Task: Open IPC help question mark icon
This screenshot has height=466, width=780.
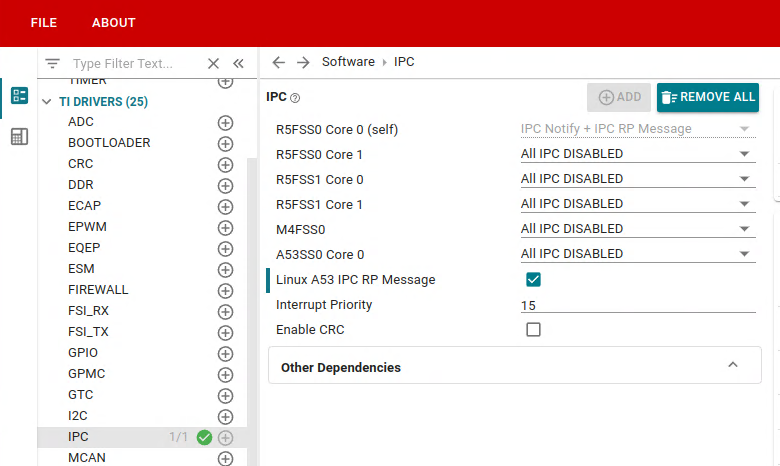Action: (x=295, y=98)
